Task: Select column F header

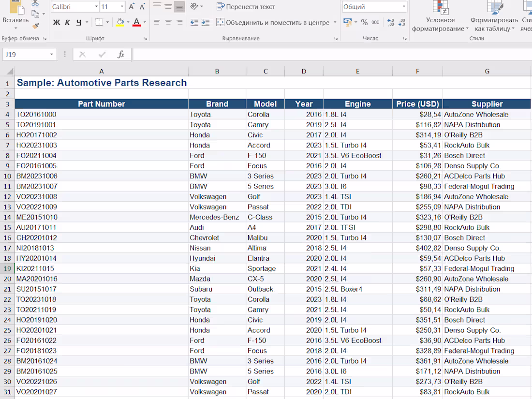Action: click(417, 71)
